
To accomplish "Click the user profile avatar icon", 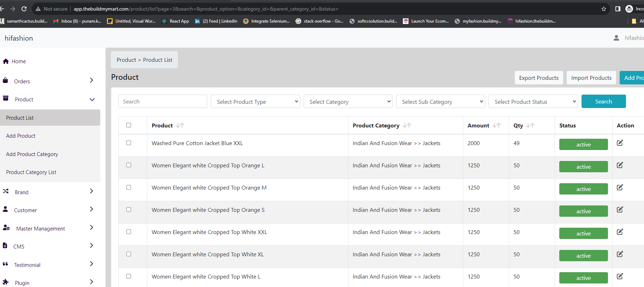I will (x=616, y=38).
